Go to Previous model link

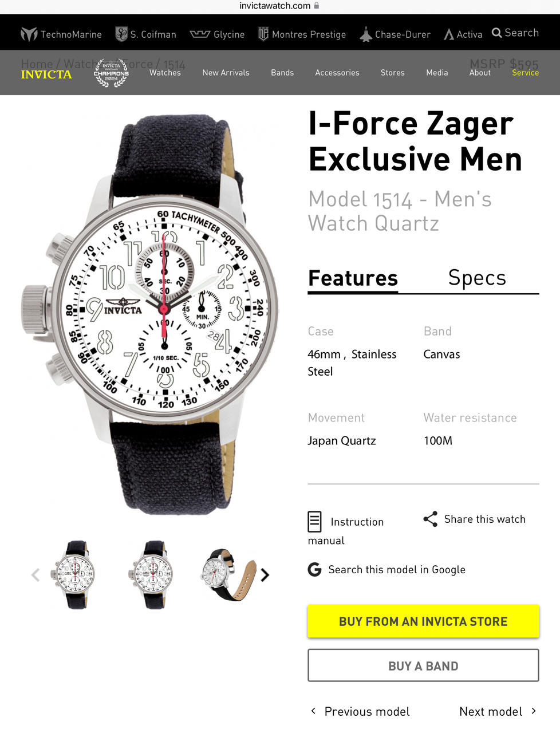[361, 711]
